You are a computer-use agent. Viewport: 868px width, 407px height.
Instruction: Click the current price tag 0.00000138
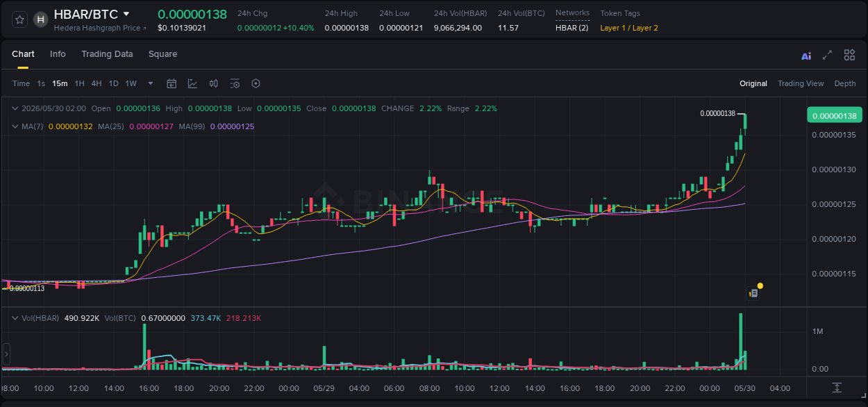(833, 116)
